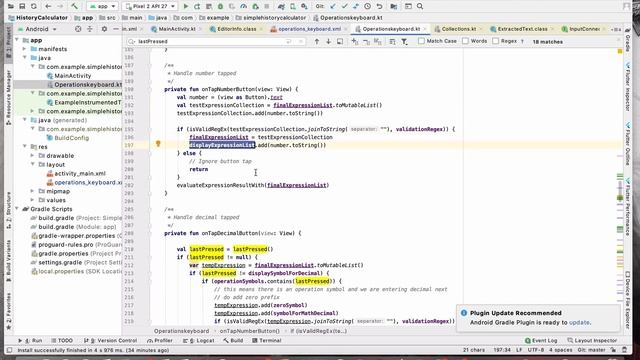Navigate back with the left arrow icon
The image size is (640, 360).
click(x=48, y=6)
